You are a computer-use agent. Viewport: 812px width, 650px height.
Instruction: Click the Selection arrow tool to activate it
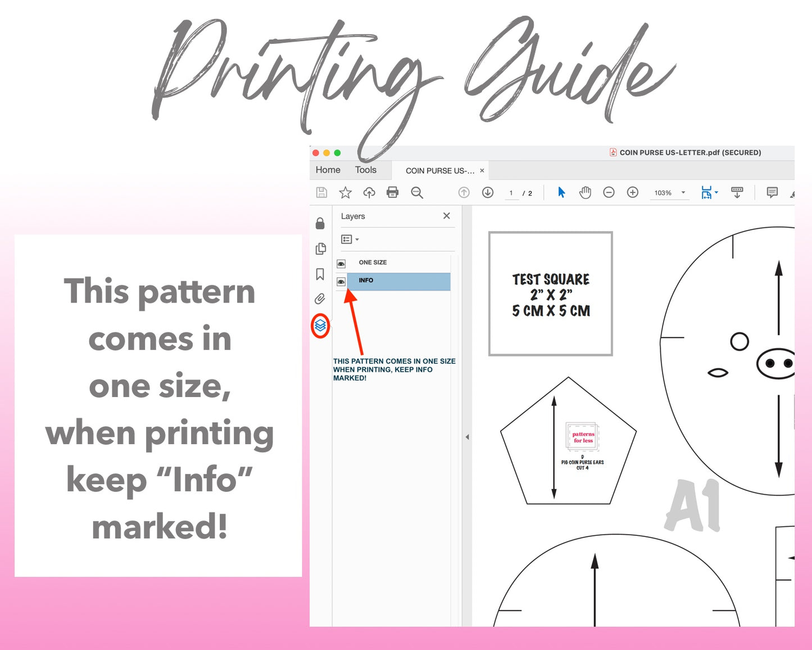coord(561,192)
